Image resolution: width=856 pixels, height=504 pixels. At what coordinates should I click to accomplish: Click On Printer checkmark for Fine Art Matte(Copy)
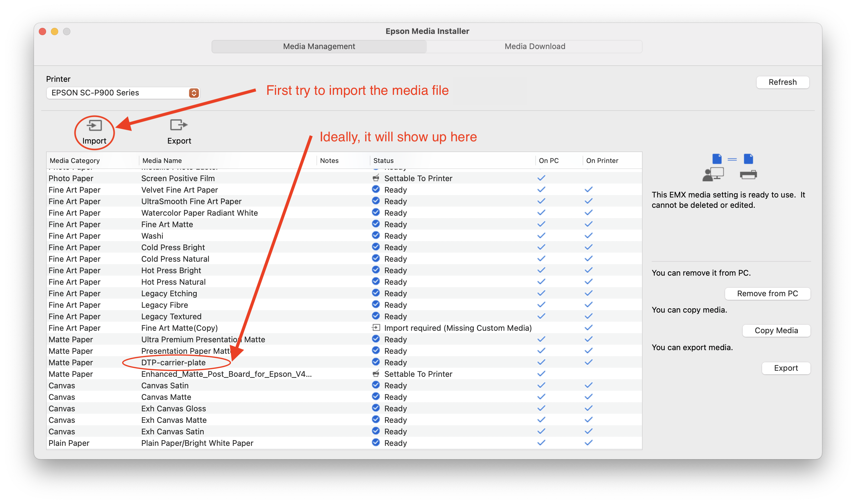[588, 328]
